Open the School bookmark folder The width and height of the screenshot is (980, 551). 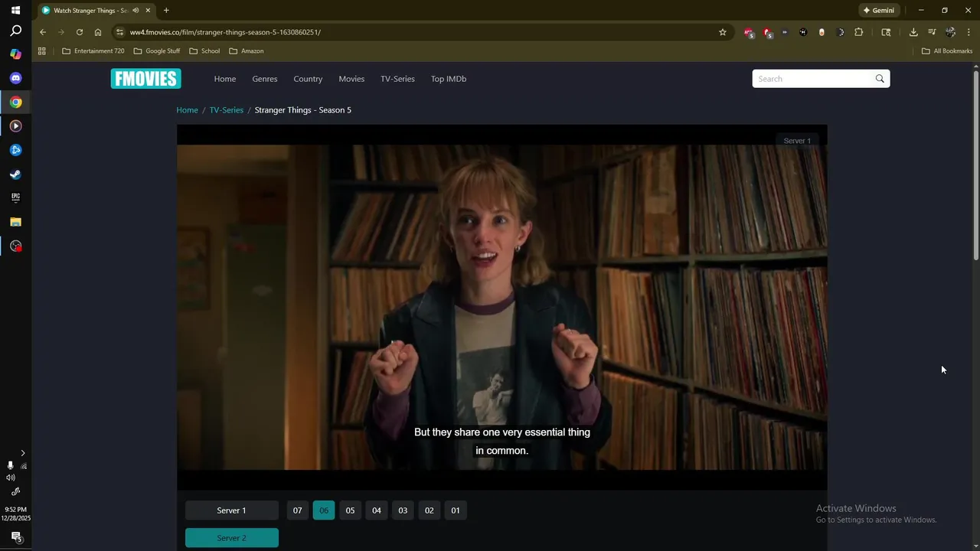click(204, 51)
